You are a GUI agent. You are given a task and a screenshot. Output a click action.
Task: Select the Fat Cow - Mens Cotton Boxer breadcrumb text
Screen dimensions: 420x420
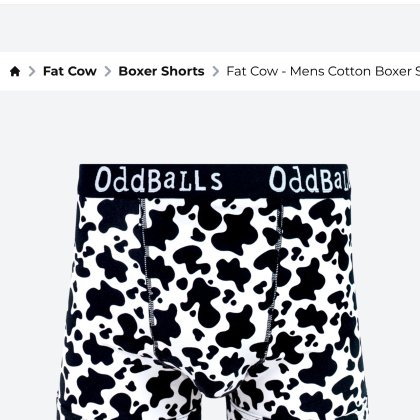323,71
